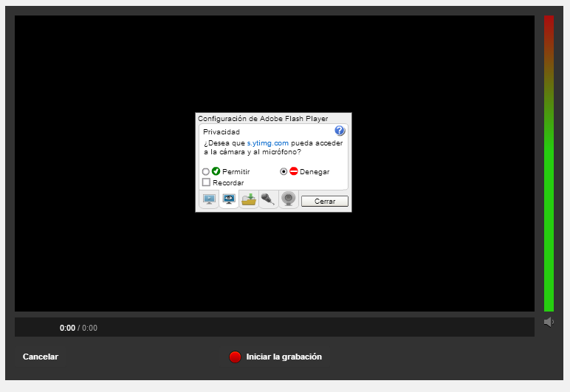Mute using the speaker volume icon
Image resolution: width=570 pixels, height=392 pixels.
tap(549, 322)
